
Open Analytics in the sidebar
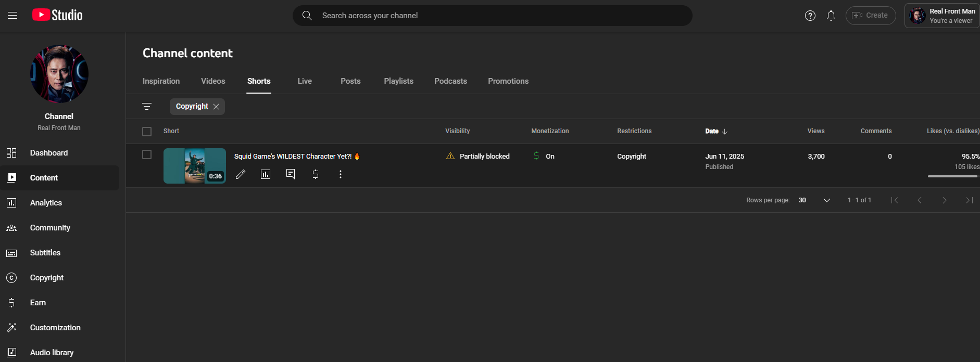[x=60, y=203]
